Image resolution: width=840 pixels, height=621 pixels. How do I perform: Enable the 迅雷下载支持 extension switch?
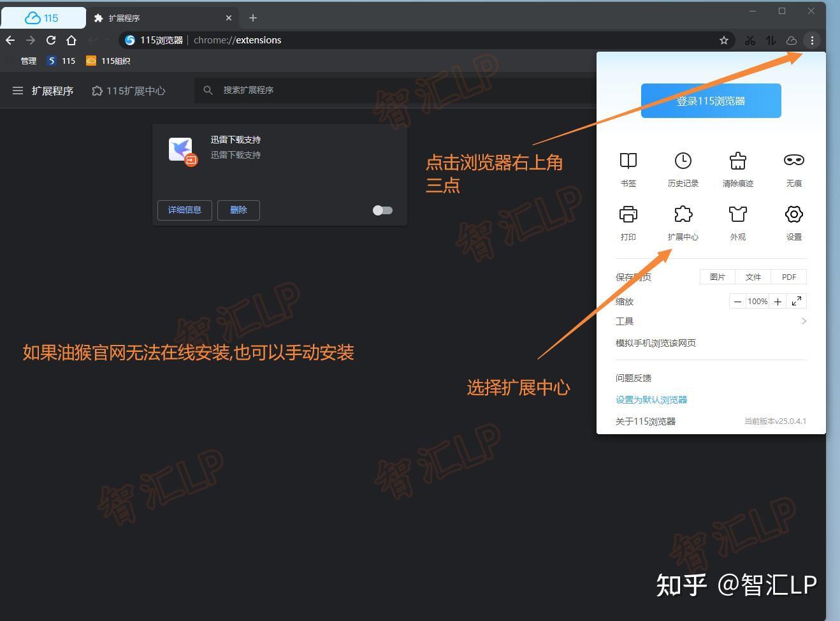point(382,210)
